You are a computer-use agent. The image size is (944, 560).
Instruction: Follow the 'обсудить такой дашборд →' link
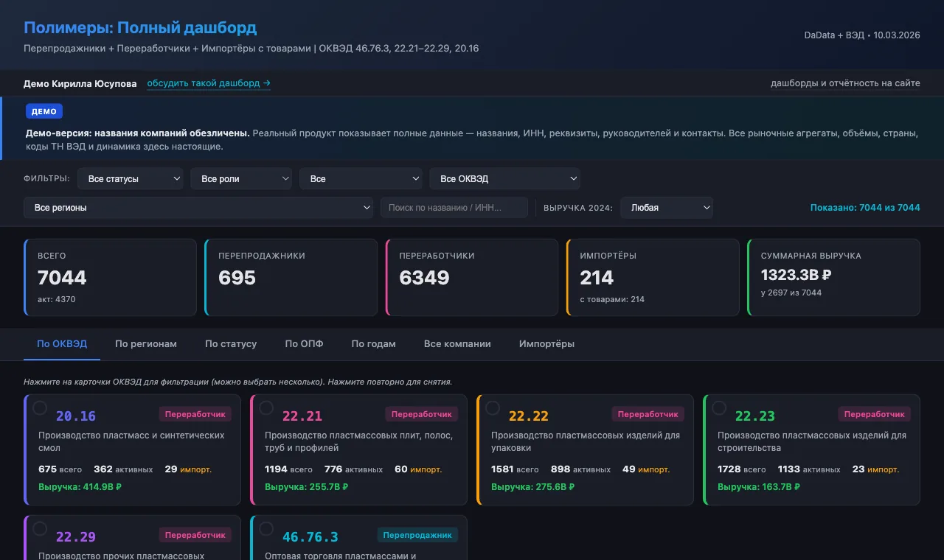209,83
